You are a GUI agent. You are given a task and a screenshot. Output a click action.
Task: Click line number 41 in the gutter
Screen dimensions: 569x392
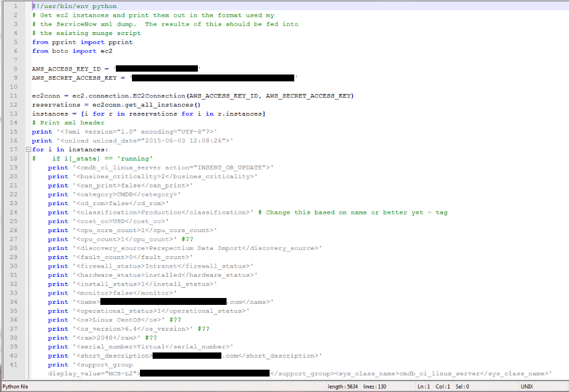pyautogui.click(x=13, y=364)
